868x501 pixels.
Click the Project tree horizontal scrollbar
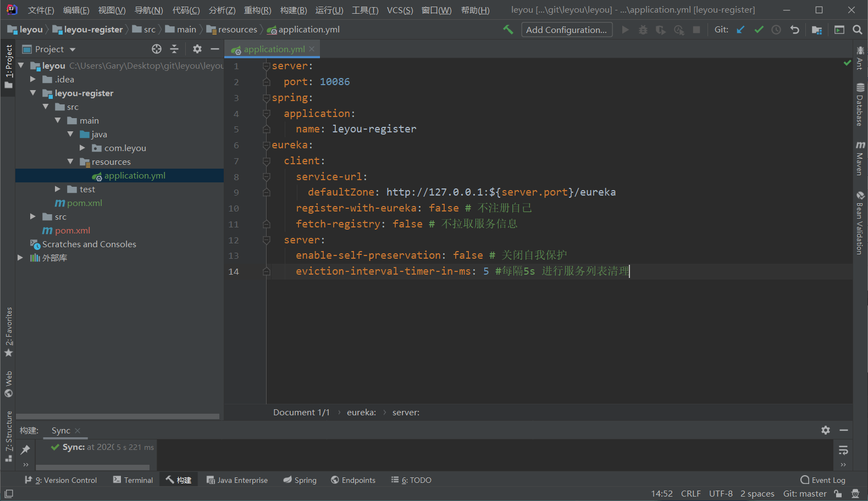(118, 416)
